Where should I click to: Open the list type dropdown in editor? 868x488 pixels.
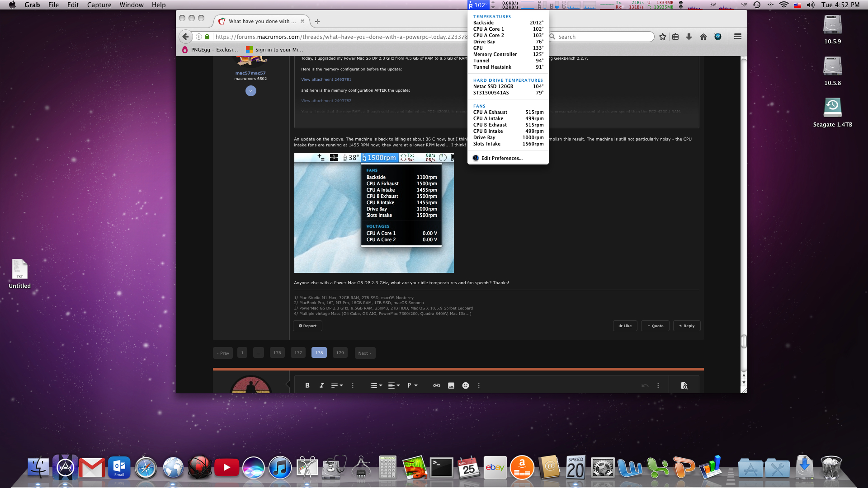click(376, 385)
